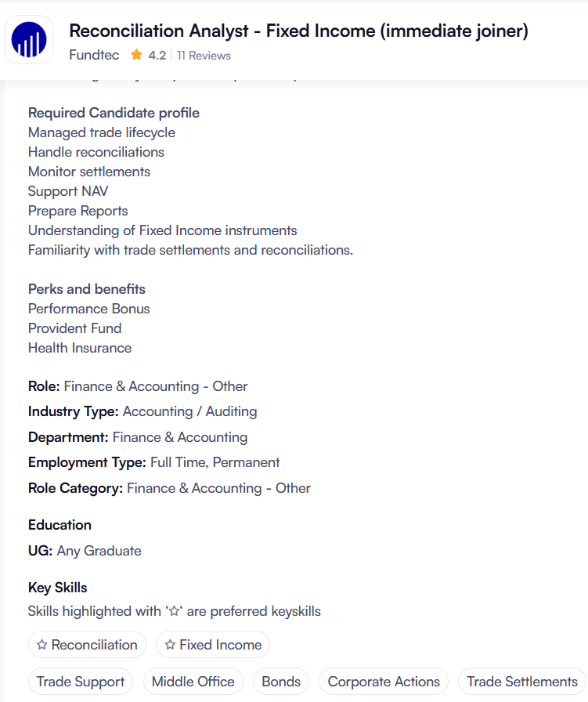
Task: Click the Trade Settlements skill tag
Action: coord(522,682)
